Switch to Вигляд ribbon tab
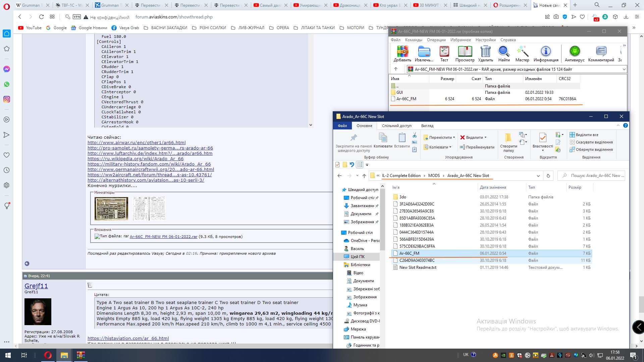 coord(427,126)
